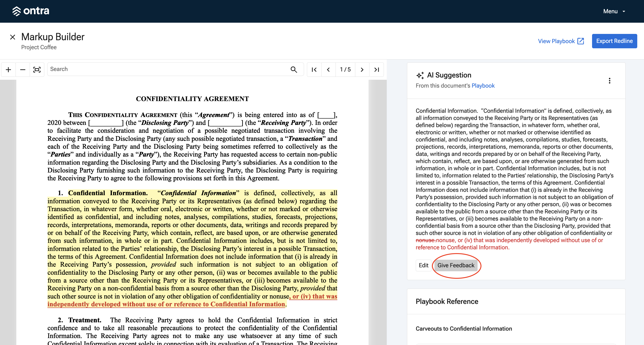Open the AI Suggestion options menu
Viewport: 644px width, 345px height.
pos(610,81)
